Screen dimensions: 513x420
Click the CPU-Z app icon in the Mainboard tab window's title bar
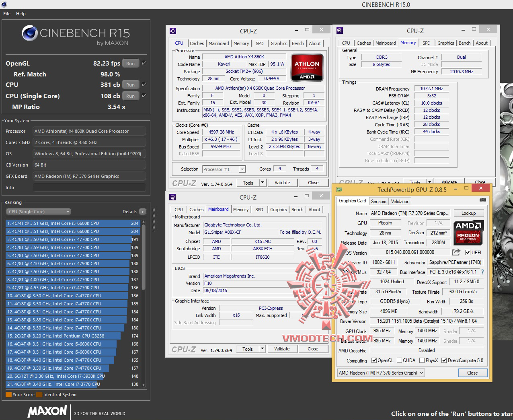[x=172, y=197]
